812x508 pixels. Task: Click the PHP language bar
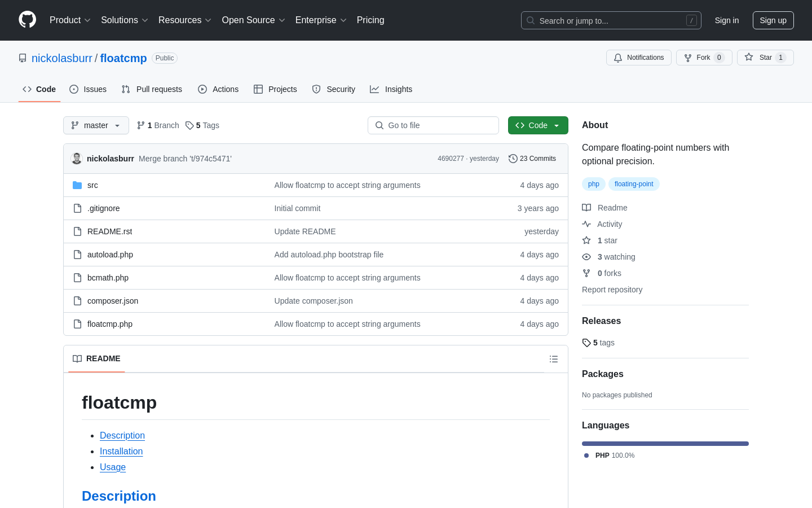[665, 444]
